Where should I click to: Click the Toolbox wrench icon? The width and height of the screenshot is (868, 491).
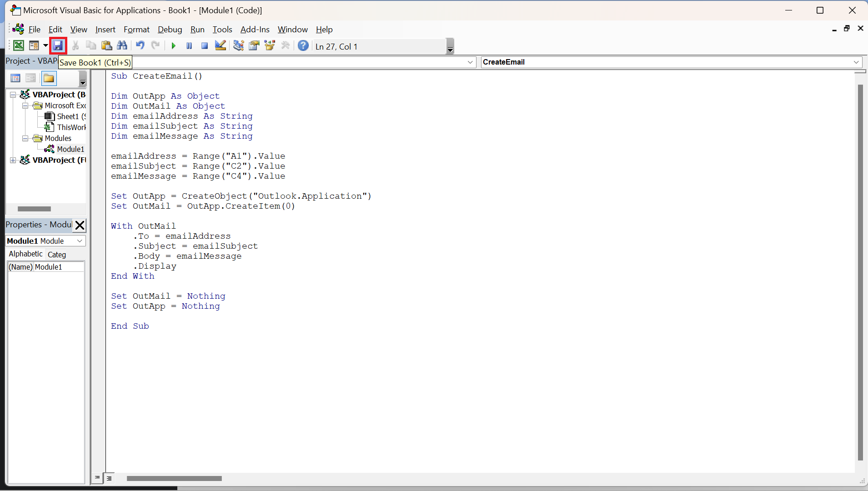coord(286,45)
